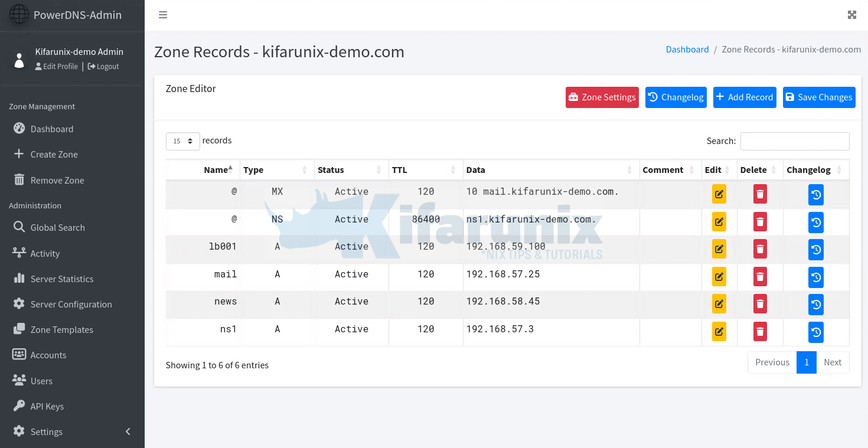Open the Activity page in the sidebar
Viewport: 868px width, 448px height.
[x=45, y=253]
